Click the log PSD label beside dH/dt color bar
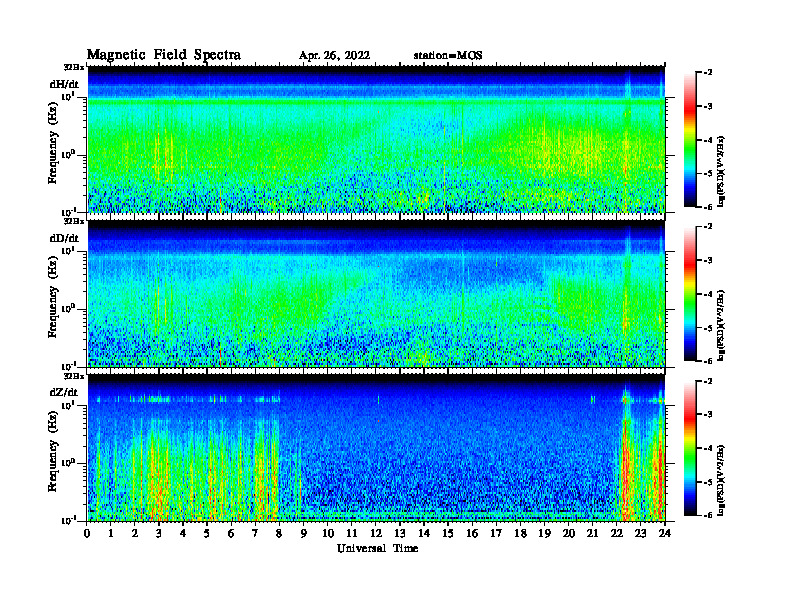Screen dimensions: 792x612 721,171
